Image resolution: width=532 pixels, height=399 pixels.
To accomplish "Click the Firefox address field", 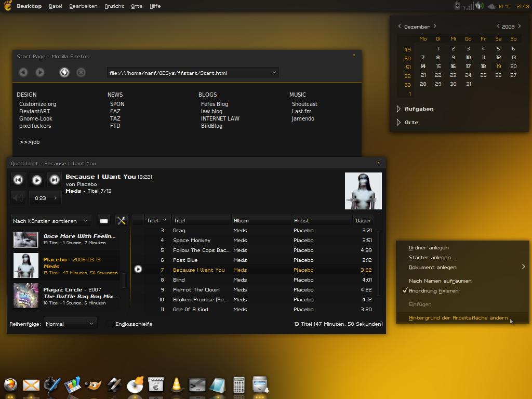I will point(190,73).
